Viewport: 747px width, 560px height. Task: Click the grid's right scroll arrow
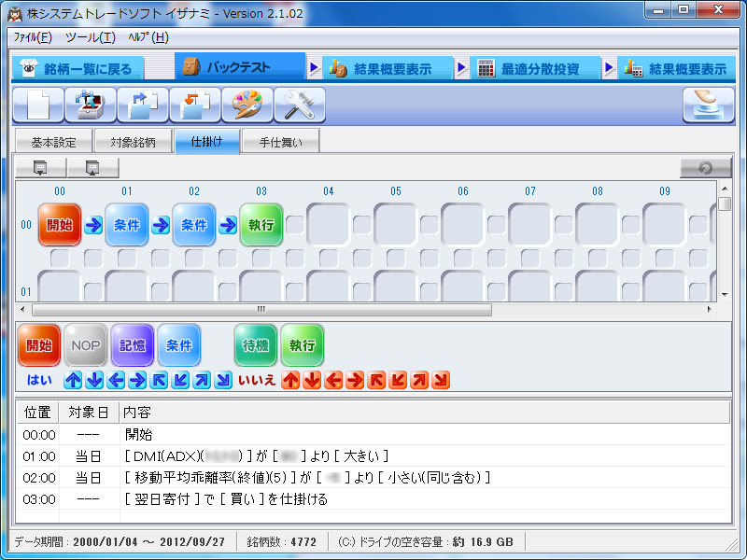pyautogui.click(x=710, y=310)
